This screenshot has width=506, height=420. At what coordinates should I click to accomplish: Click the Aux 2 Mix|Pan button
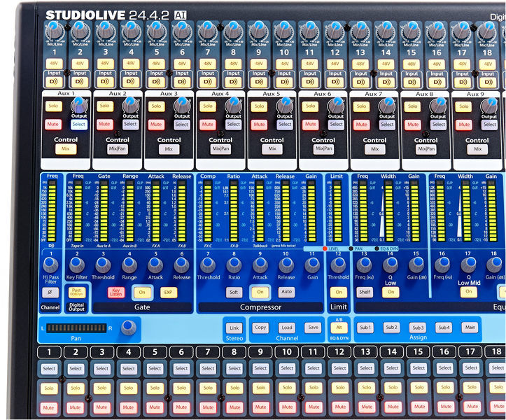click(x=117, y=149)
